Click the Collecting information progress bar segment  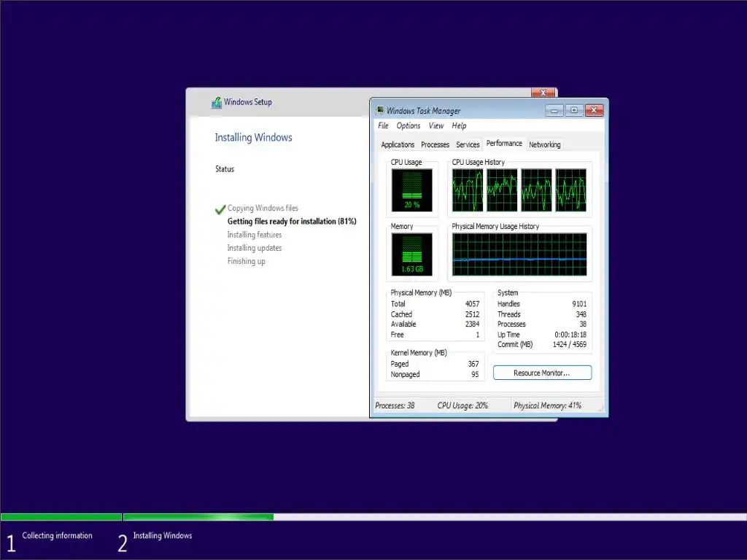(61, 517)
